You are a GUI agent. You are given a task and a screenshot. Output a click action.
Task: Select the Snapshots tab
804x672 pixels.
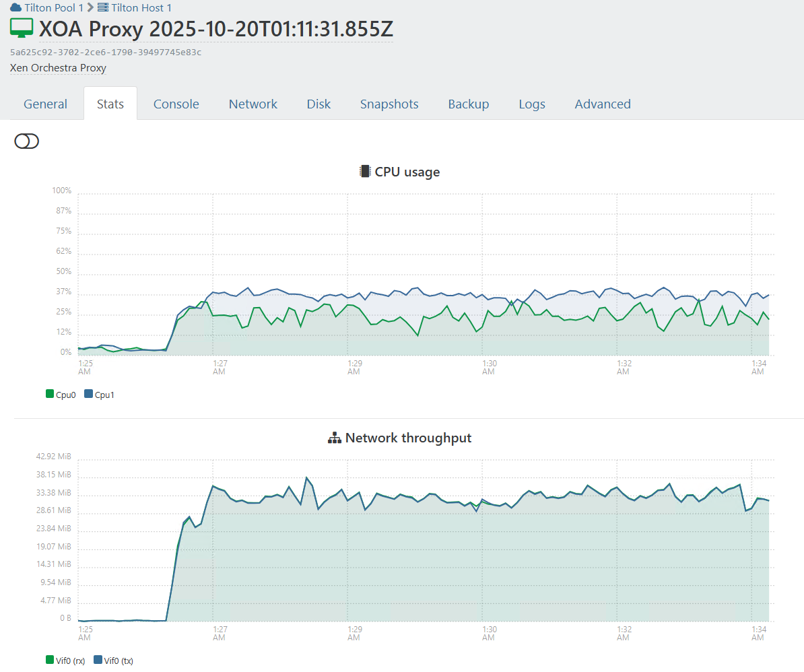[389, 104]
